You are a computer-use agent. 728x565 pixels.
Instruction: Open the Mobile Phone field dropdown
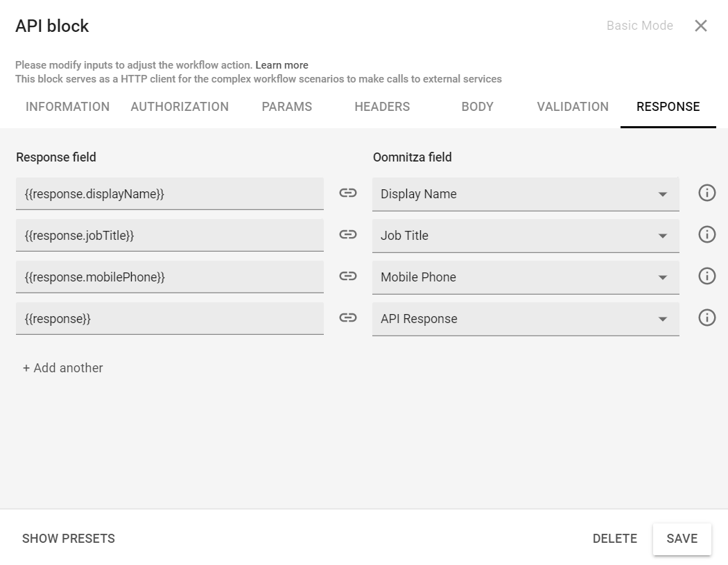[x=664, y=277]
